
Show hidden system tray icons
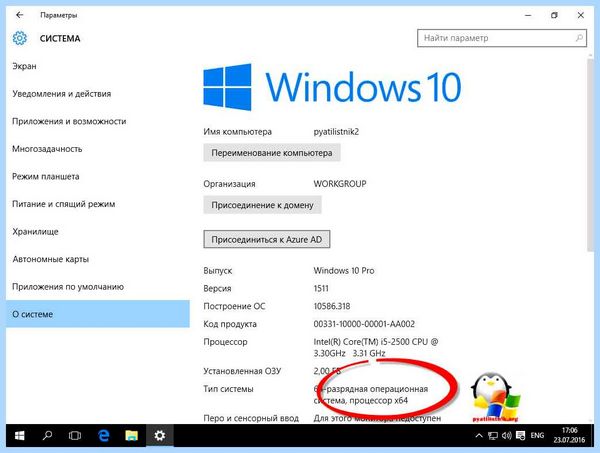[x=478, y=435]
